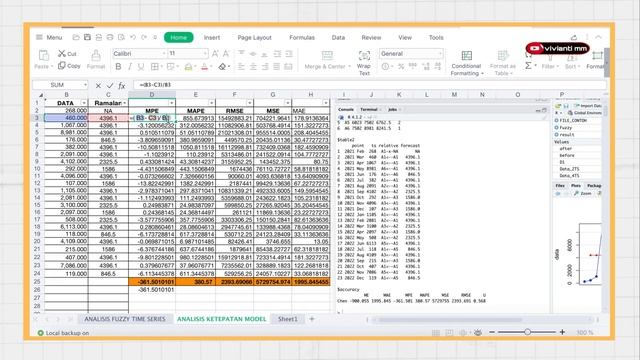Click the Clear eraser icon

click(x=222, y=67)
